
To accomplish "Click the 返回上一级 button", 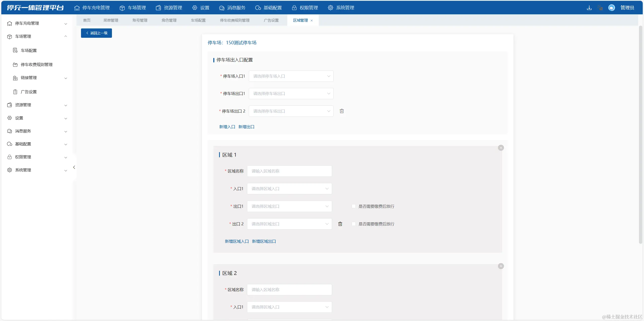I will coord(96,33).
